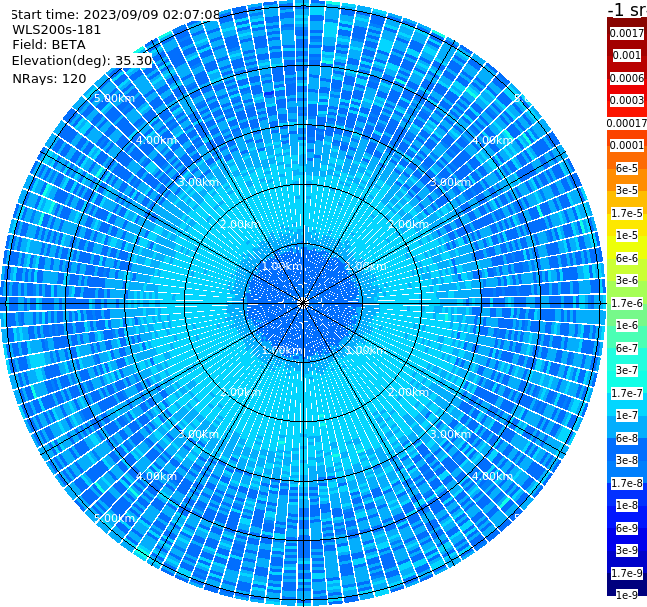Click the 2.00km ring label, lower-left quadrant
This screenshot has width=647, height=607.
coord(240,392)
